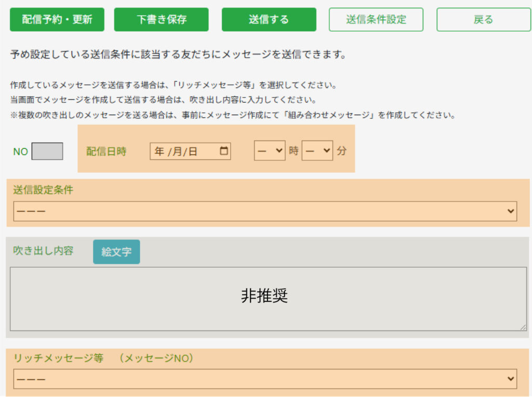Save the draft with 下書き保存

tap(162, 20)
